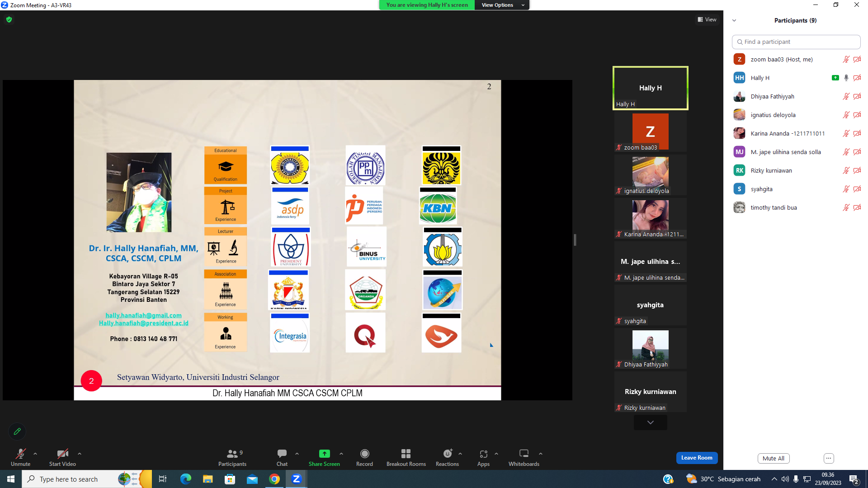The width and height of the screenshot is (868, 488).
Task: Collapse the Participants panel chevron
Action: [x=734, y=20]
